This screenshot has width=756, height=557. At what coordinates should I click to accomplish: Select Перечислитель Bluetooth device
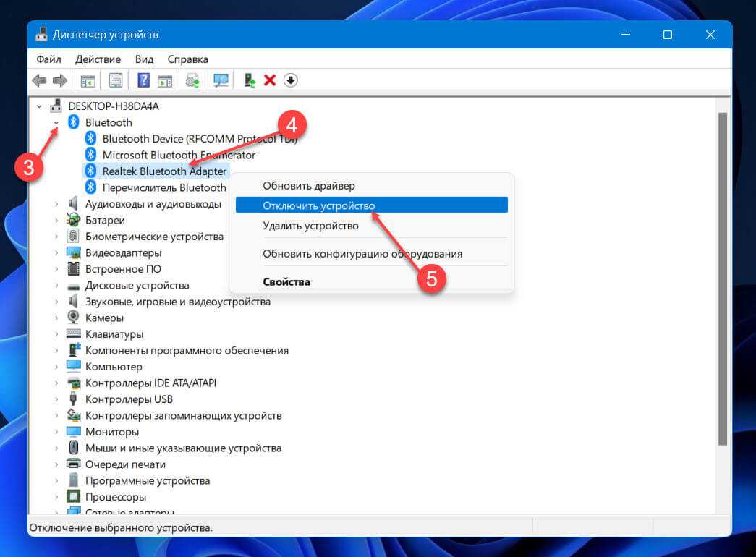point(164,187)
